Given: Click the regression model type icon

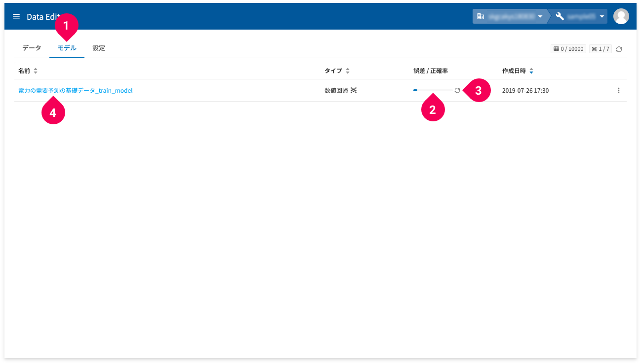Looking at the screenshot, I should pos(354,91).
